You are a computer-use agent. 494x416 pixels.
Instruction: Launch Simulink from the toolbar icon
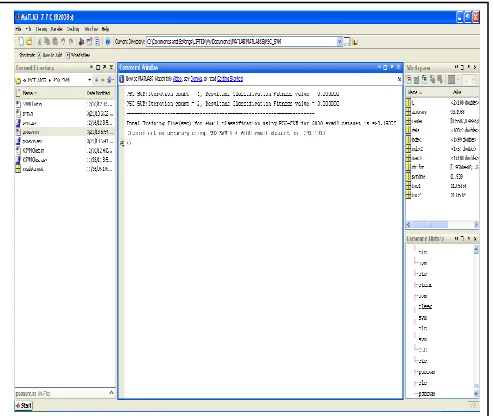81,42
